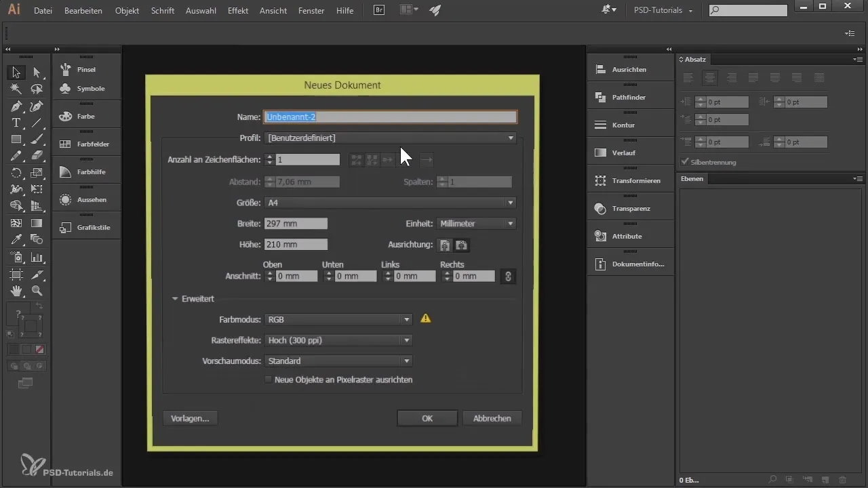Select the Type tool

coord(16,123)
